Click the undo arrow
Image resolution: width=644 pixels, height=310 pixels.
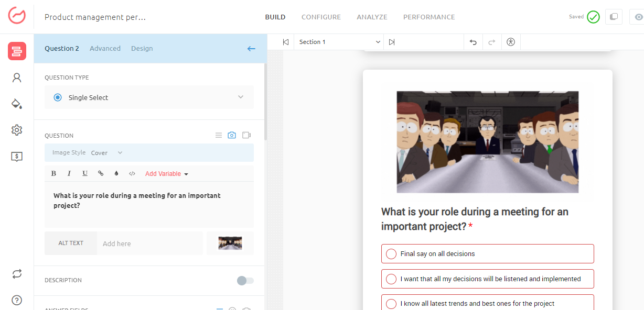(x=473, y=42)
